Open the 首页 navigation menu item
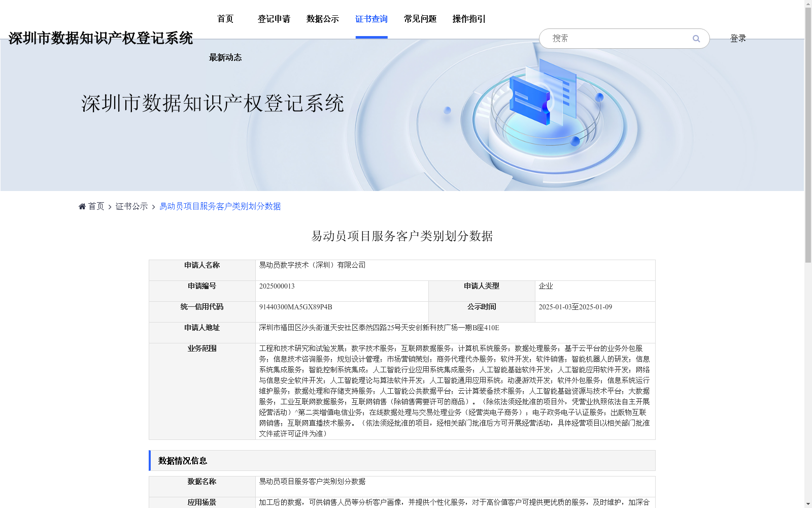The width and height of the screenshot is (812, 508). coord(225,19)
